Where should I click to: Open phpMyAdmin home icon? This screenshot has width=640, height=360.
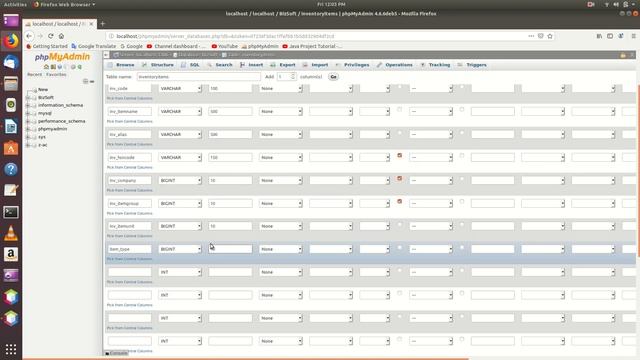click(46, 67)
